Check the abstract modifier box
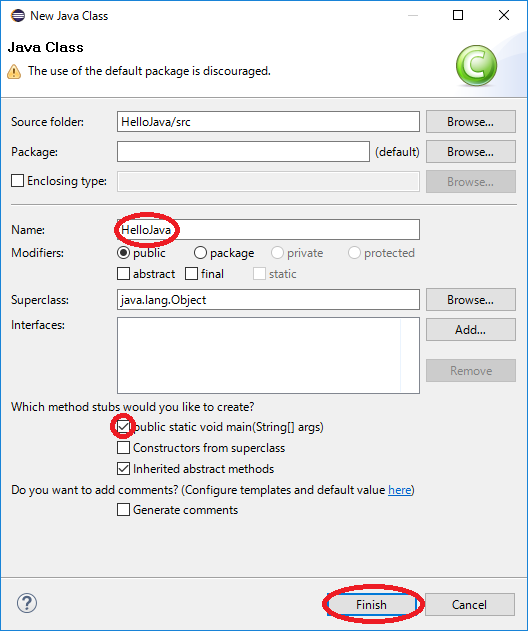528x631 pixels. [x=123, y=274]
